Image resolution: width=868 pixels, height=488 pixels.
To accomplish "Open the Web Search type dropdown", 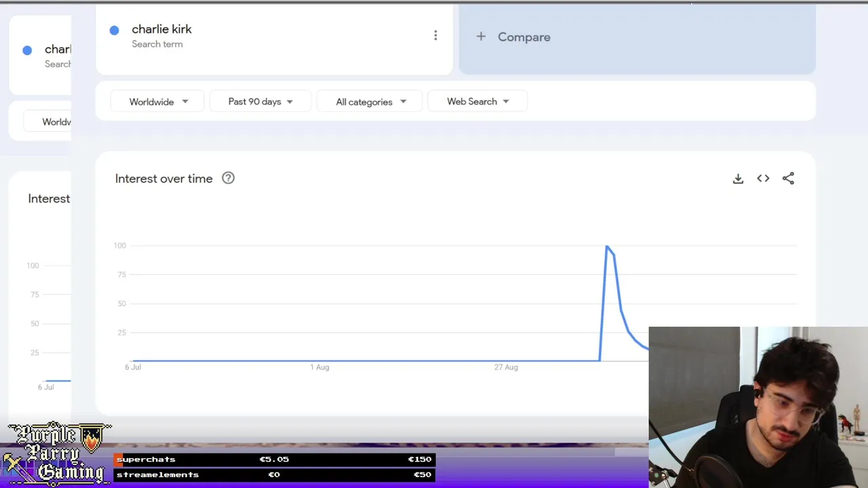I will (x=477, y=102).
